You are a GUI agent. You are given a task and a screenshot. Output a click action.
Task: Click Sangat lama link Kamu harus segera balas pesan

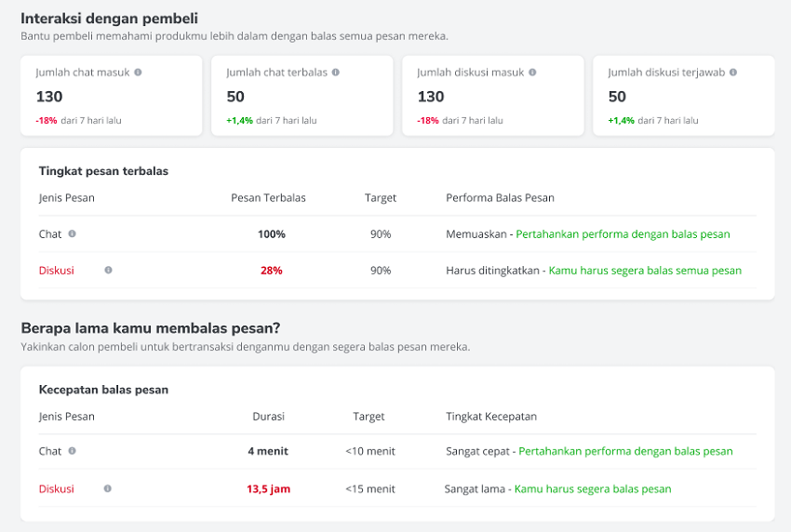tap(593, 488)
